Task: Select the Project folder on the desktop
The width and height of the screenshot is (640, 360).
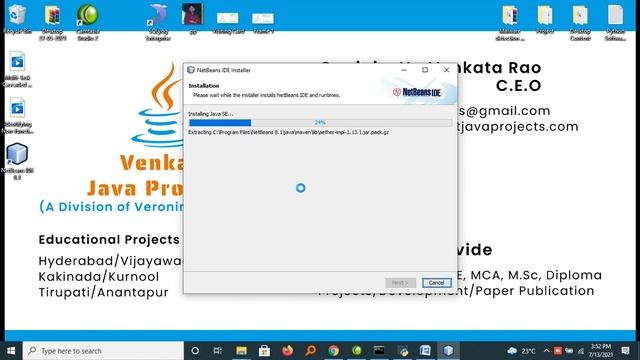Action: pos(545,20)
